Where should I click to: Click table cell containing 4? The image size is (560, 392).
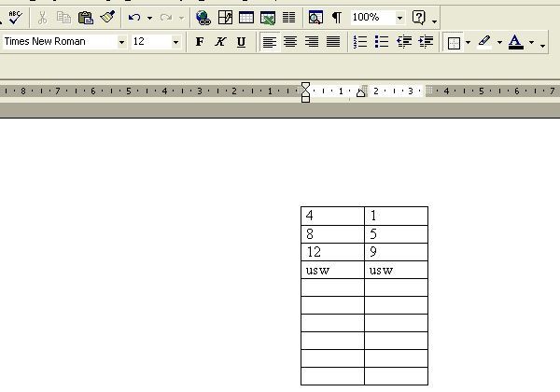pyautogui.click(x=332, y=216)
